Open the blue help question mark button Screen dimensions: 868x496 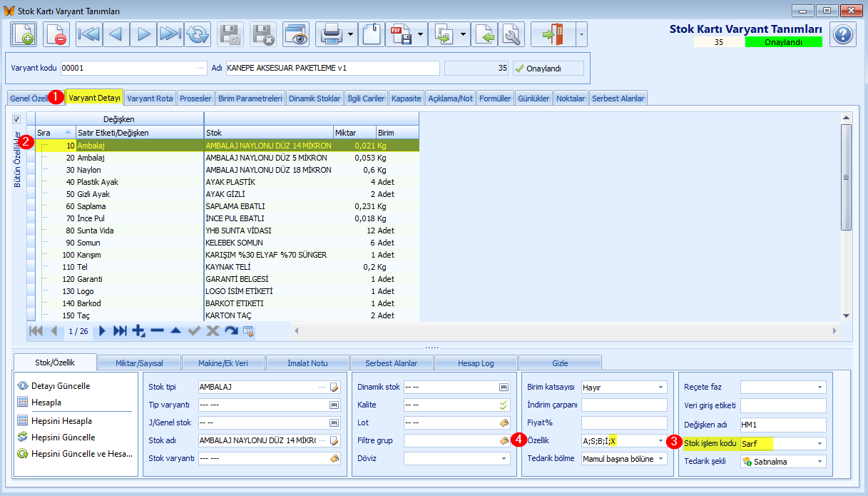842,34
